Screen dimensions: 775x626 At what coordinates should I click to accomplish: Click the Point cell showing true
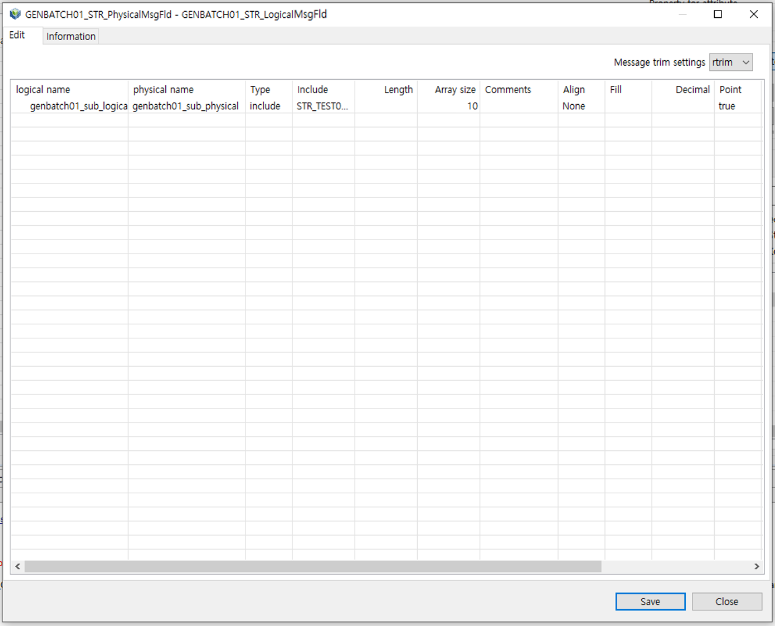(x=727, y=106)
